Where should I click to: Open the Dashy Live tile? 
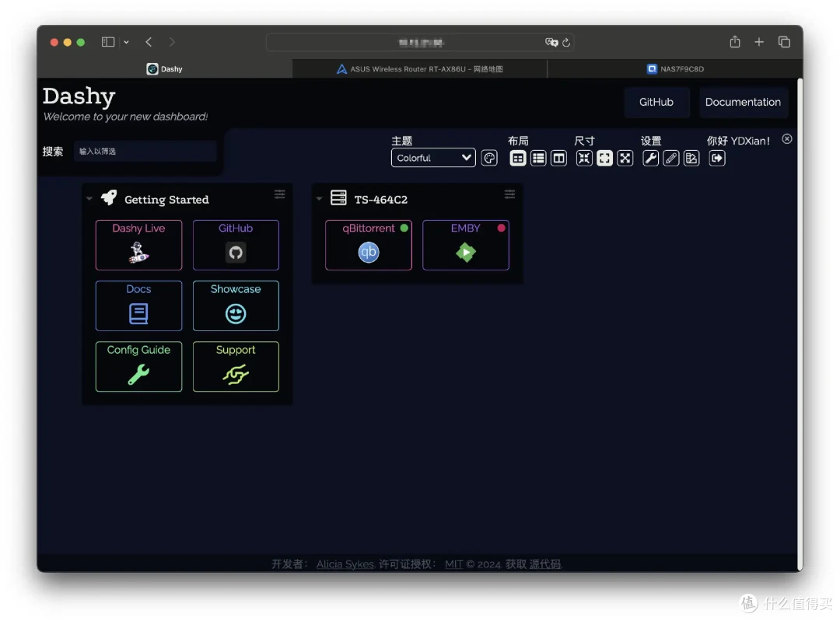[138, 245]
